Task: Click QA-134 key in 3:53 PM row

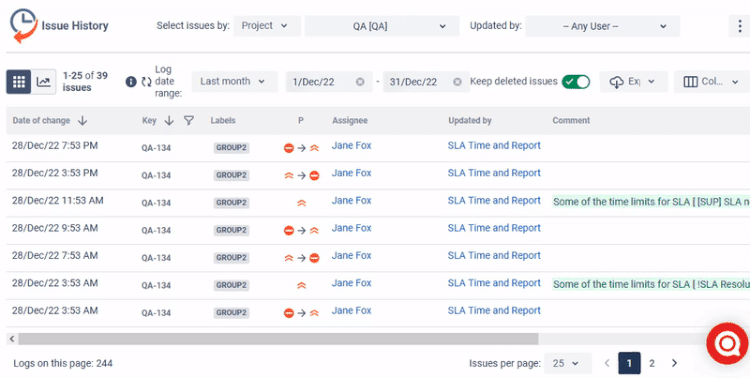Action: (156, 176)
